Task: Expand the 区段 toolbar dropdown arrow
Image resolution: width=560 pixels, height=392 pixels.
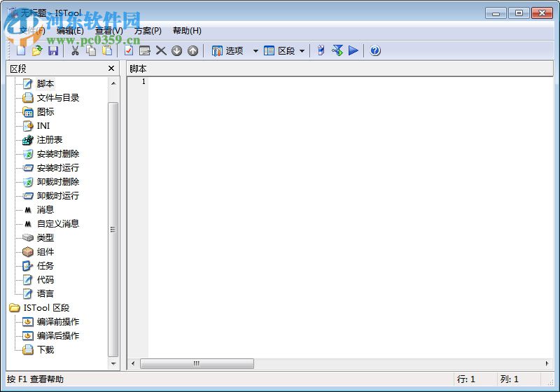Action: (302, 51)
